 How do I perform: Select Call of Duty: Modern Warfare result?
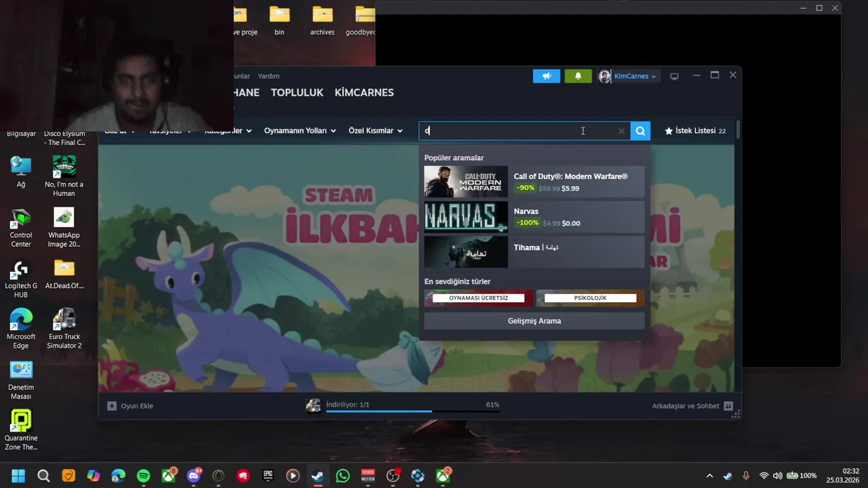534,182
